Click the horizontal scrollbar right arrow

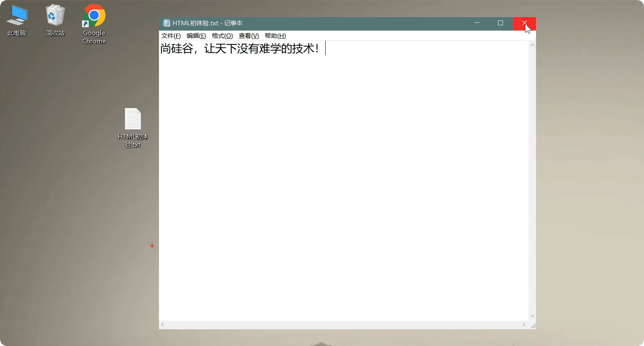(x=524, y=325)
